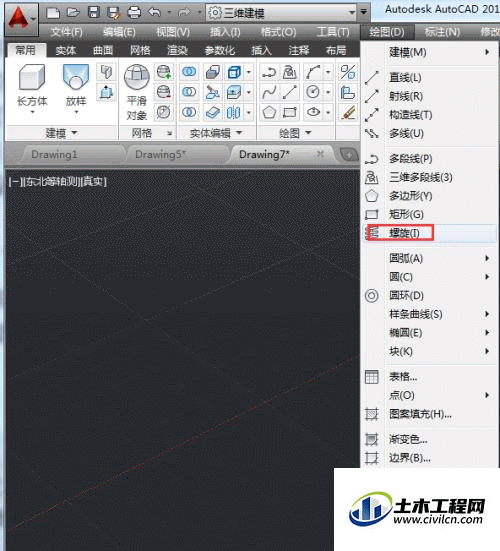Open the 椭圆(E) submenu
The width and height of the screenshot is (500, 551).
point(429,332)
